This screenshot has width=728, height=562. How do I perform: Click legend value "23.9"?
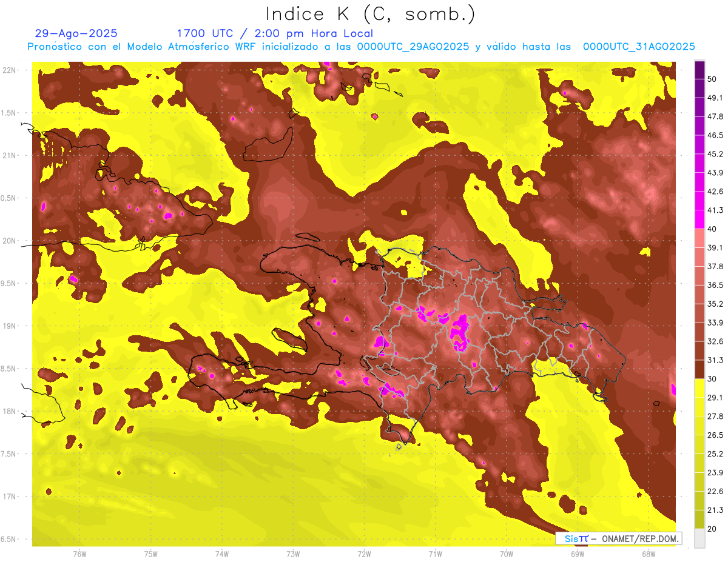coord(715,472)
